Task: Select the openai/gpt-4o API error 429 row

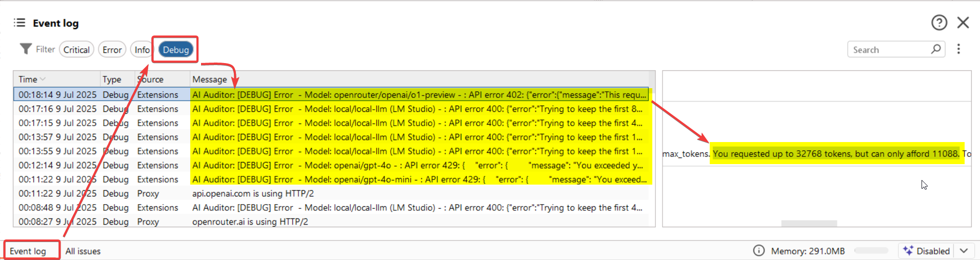Action: [331, 165]
